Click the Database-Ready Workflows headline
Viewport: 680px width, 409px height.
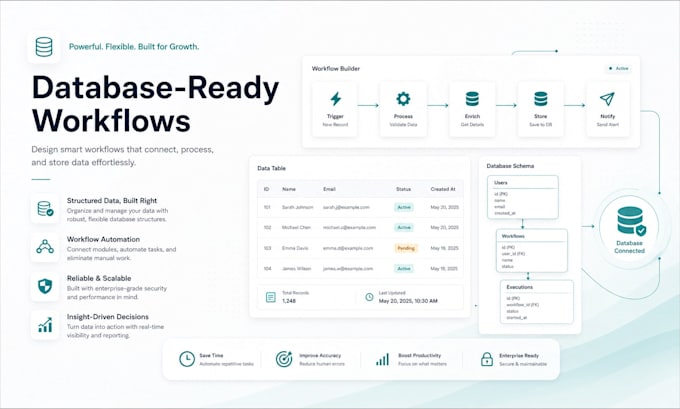(x=155, y=104)
